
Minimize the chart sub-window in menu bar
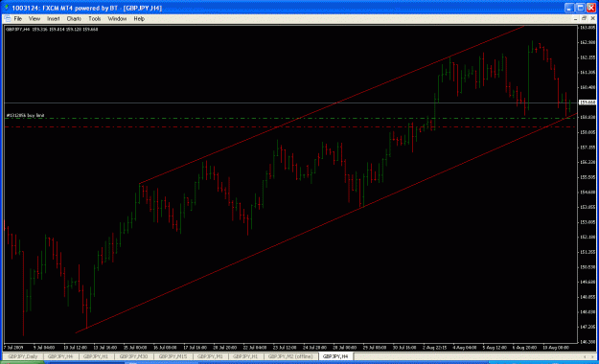[x=576, y=19]
